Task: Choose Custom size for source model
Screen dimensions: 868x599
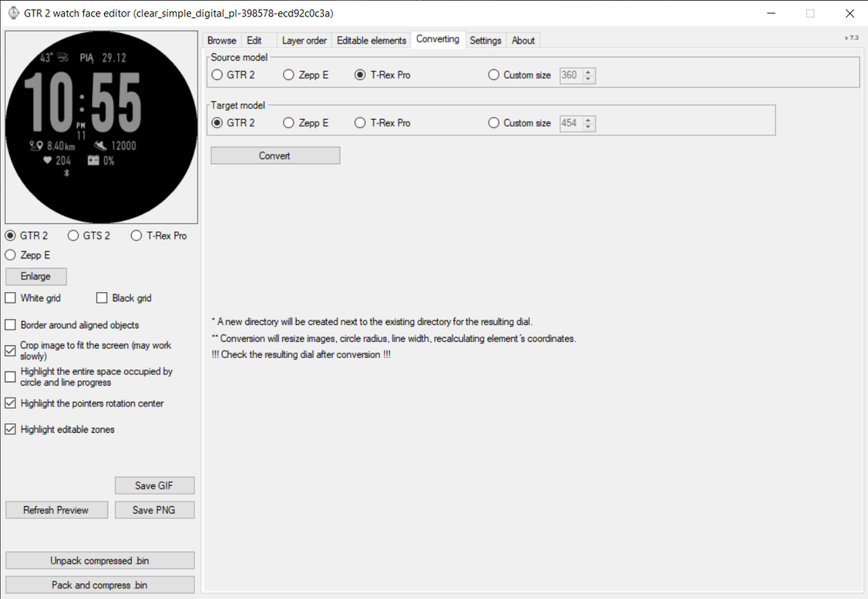Action: coord(519,75)
